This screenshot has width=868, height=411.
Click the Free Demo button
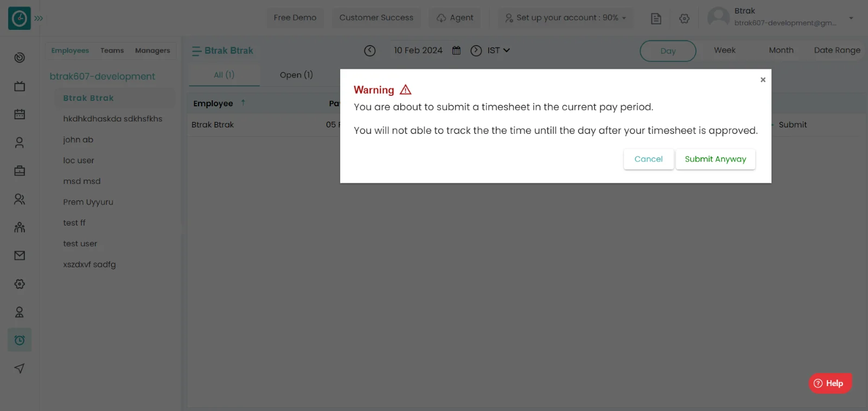(x=295, y=18)
